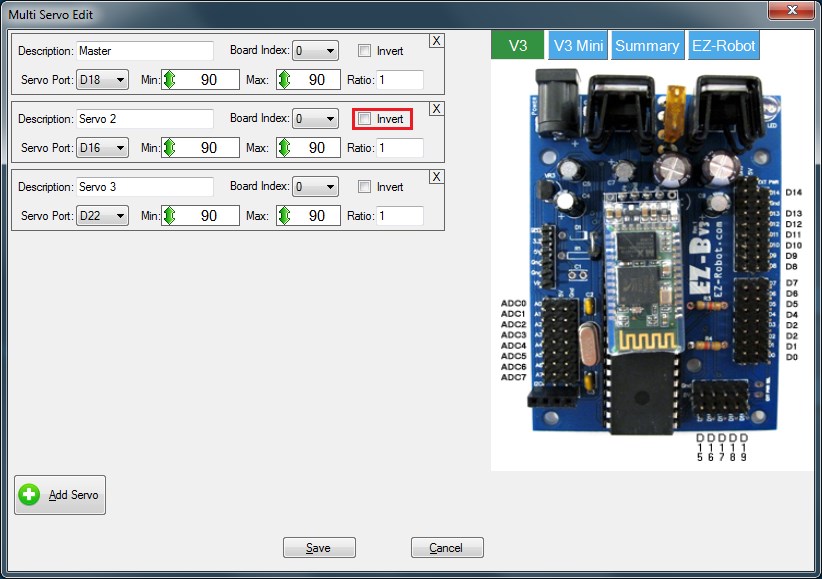Image resolution: width=822 pixels, height=579 pixels.
Task: Click the EZ-B V3 board picture
Action: [x=653, y=254]
